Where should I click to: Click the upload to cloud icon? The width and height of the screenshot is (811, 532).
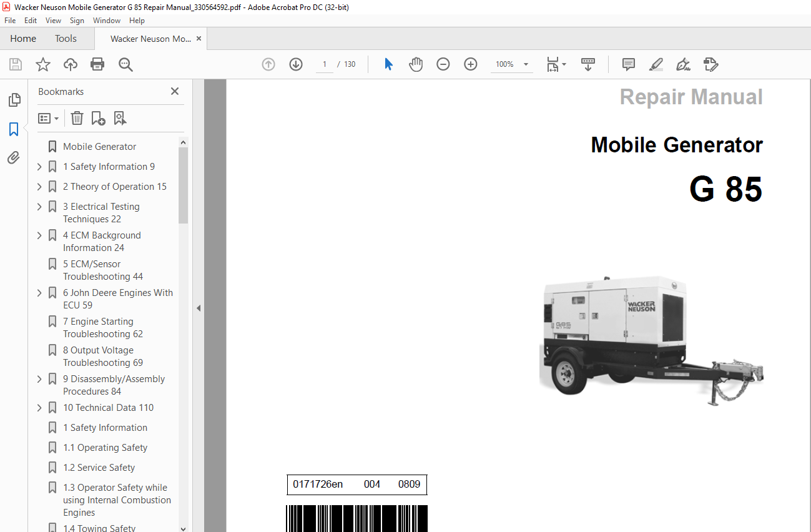click(71, 64)
